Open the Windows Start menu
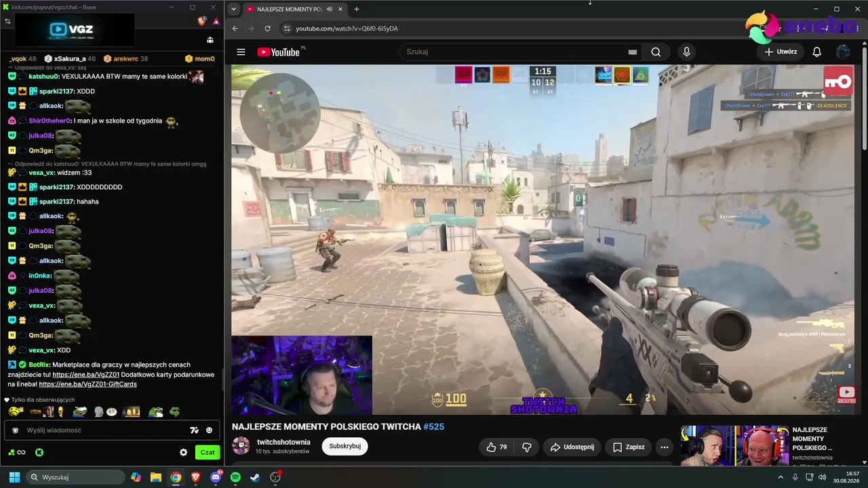This screenshot has width=868, height=488. click(x=14, y=477)
